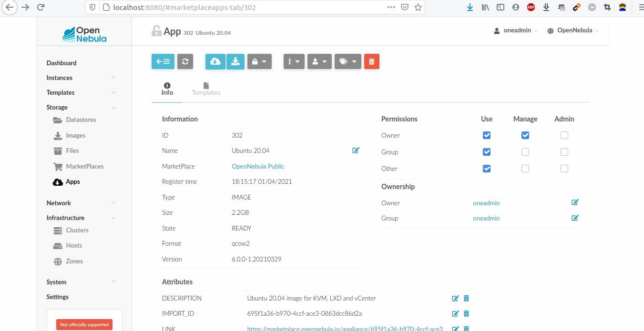The image size is (644, 331).
Task: Enable Other Manage permission checkbox
Action: click(525, 169)
